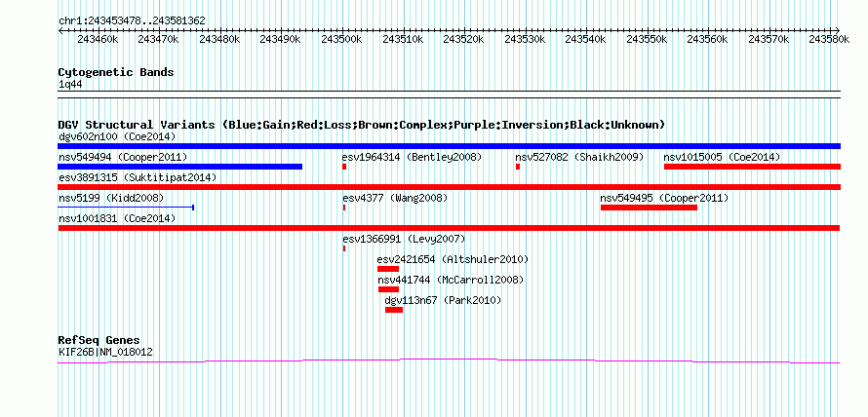Click the DGV Structural Variants track heading
This screenshot has width=868, height=417.
[362, 125]
